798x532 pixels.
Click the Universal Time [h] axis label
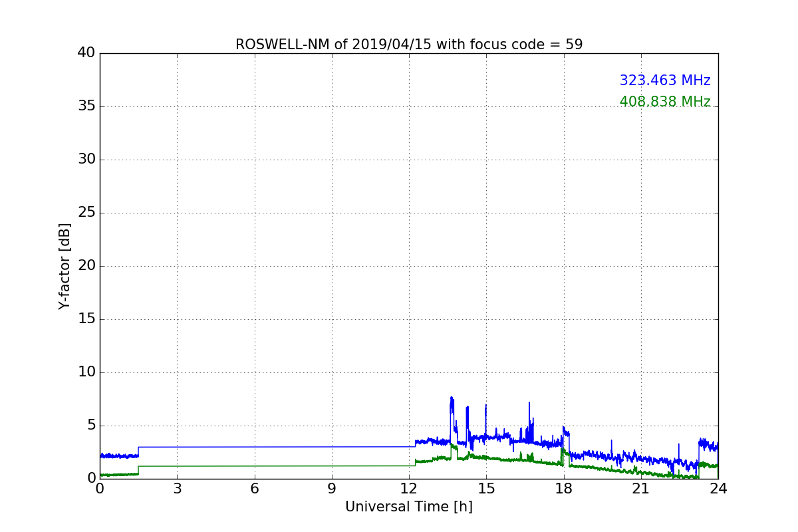409,507
